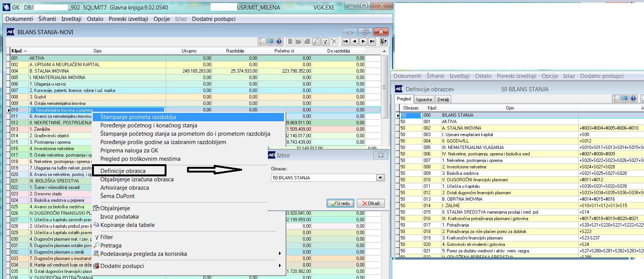Expand Podešavanja pregleda za korisnika submenu
Viewport: 644px width, 279px height.
coord(188,254)
